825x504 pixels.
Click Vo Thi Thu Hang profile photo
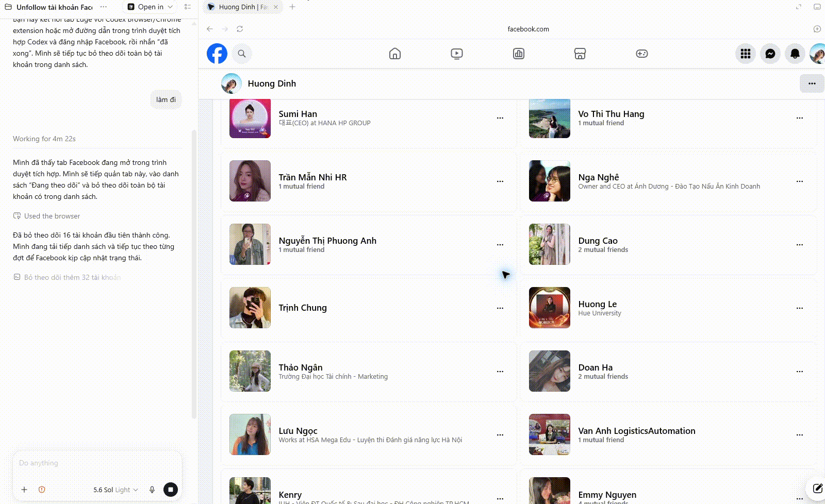pyautogui.click(x=550, y=118)
